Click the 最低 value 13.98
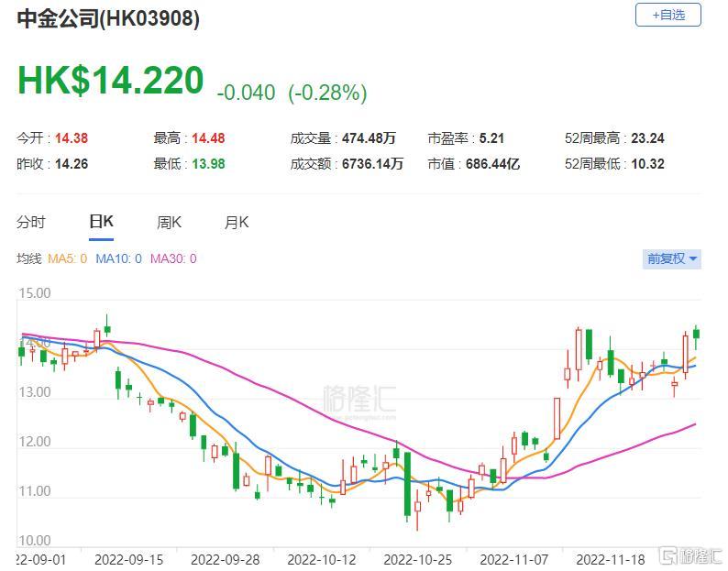The height and width of the screenshot is (571, 728). pyautogui.click(x=208, y=164)
